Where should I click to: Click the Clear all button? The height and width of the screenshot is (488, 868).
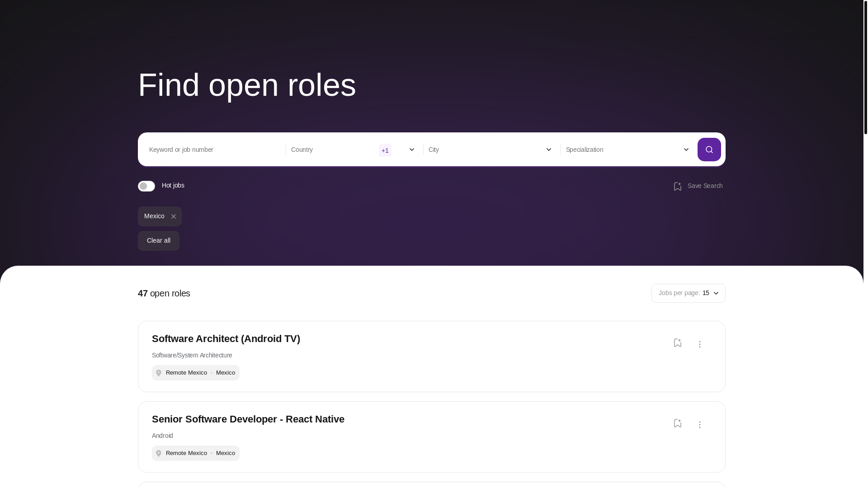coord(159,241)
